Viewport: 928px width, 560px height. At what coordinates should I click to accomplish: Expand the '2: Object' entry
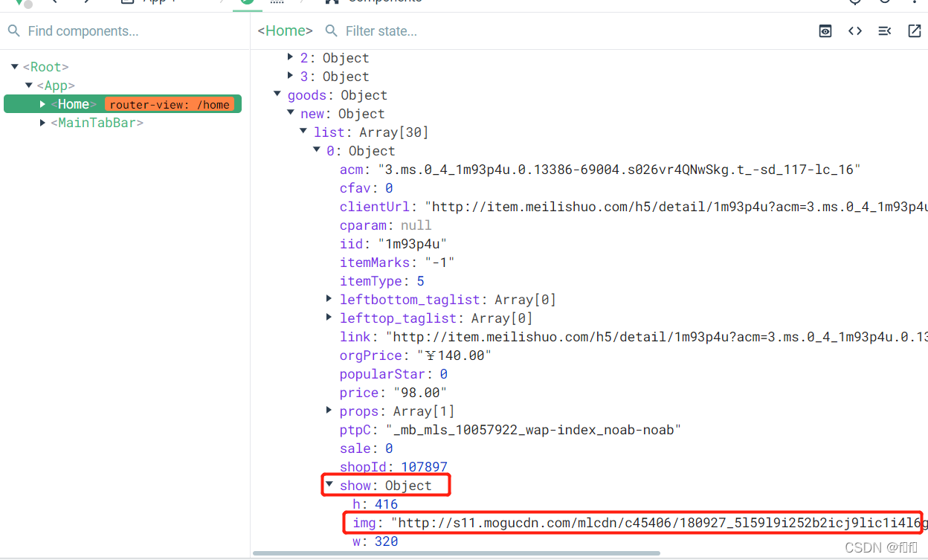click(x=291, y=57)
